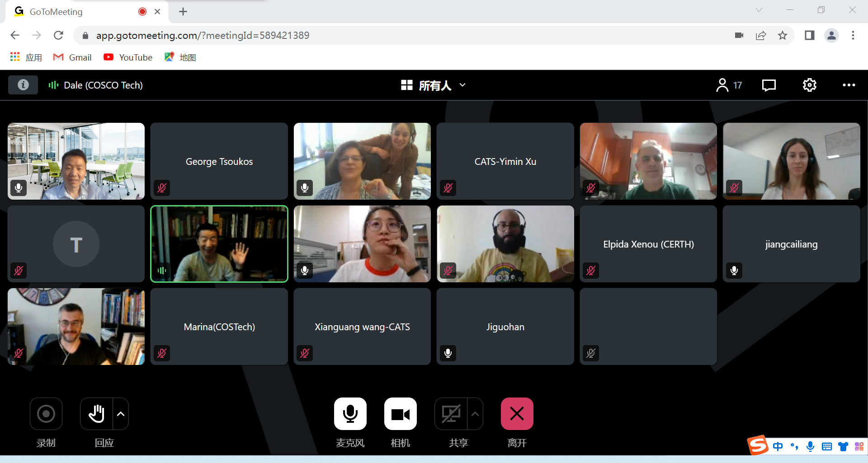
Task: Switch Sogou input mode via 中 icon
Action: [x=778, y=447]
